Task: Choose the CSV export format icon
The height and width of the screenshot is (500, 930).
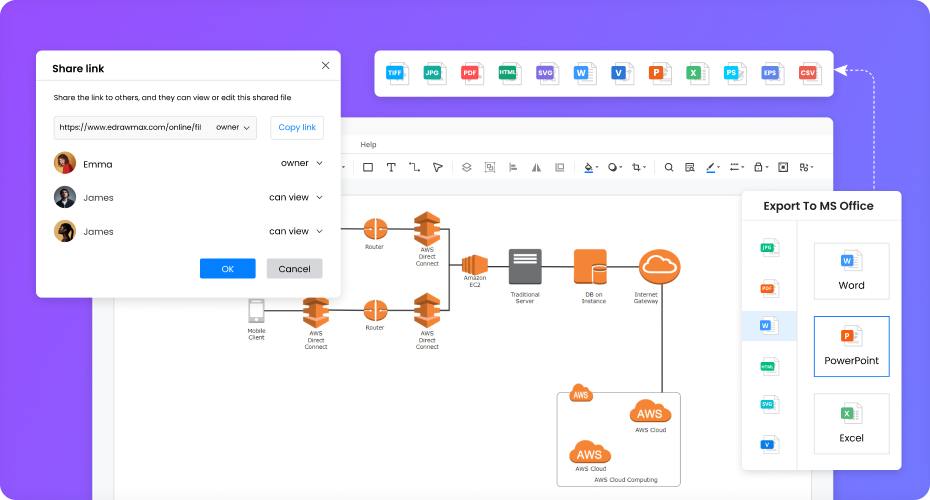Action: tap(808, 73)
